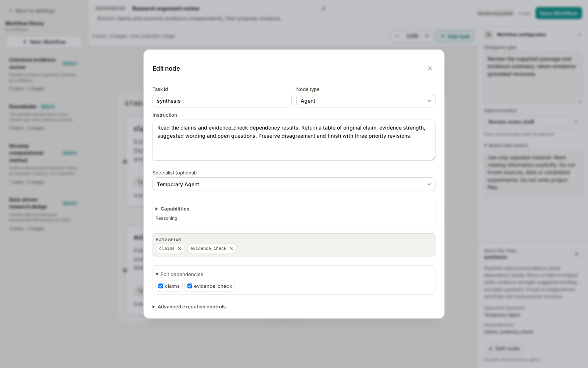Collapse the Edit dependencies section
The image size is (588, 368).
[x=179, y=274]
